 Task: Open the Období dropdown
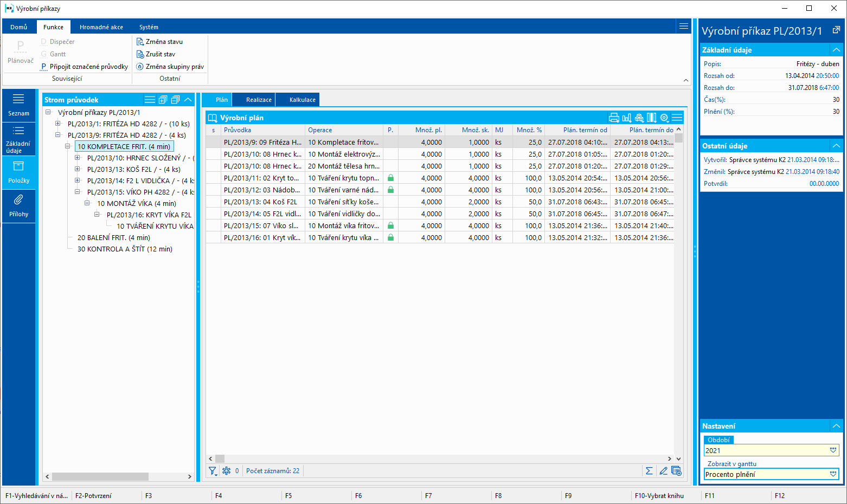click(x=833, y=450)
